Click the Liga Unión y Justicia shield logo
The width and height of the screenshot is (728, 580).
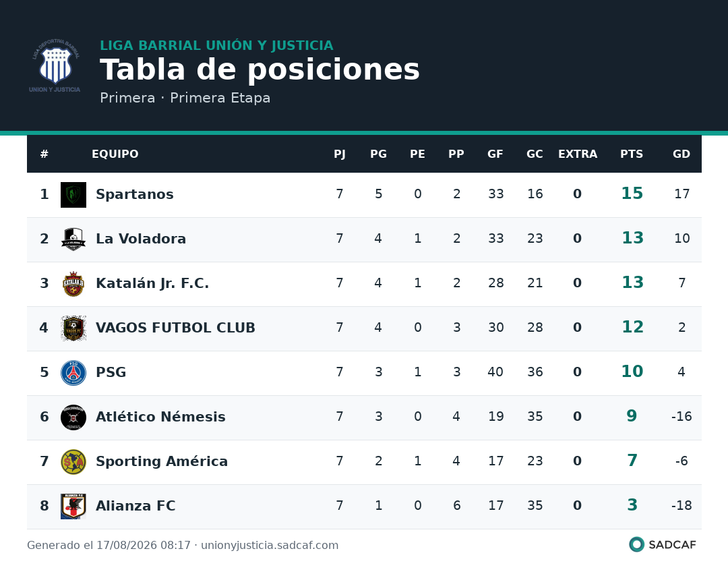click(55, 65)
